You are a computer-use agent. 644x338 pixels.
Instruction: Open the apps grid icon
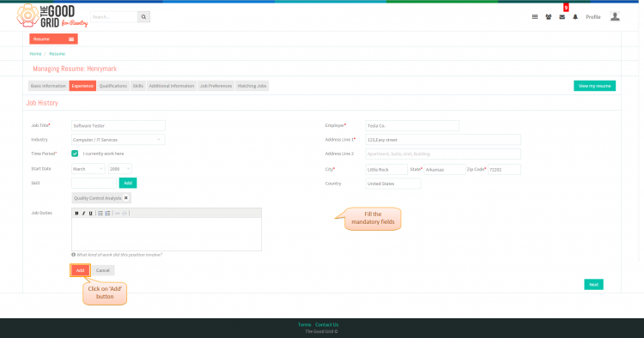pyautogui.click(x=535, y=17)
